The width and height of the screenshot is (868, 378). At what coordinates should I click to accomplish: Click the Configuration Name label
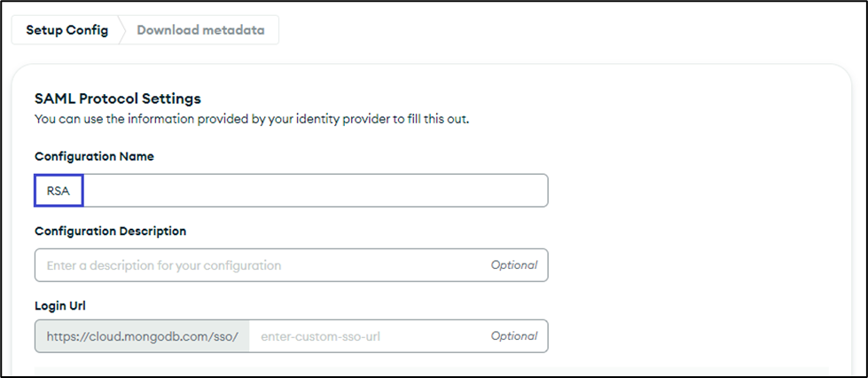tap(94, 156)
